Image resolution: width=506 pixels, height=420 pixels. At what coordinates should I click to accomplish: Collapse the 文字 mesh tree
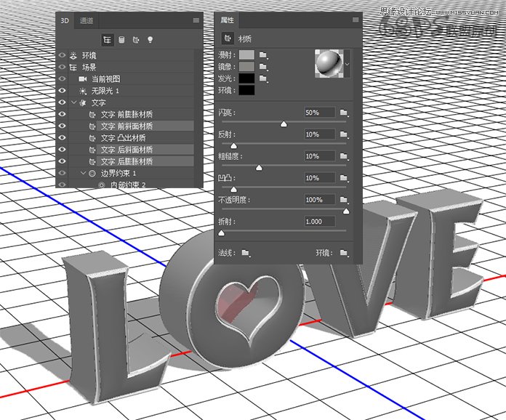pyautogui.click(x=73, y=102)
